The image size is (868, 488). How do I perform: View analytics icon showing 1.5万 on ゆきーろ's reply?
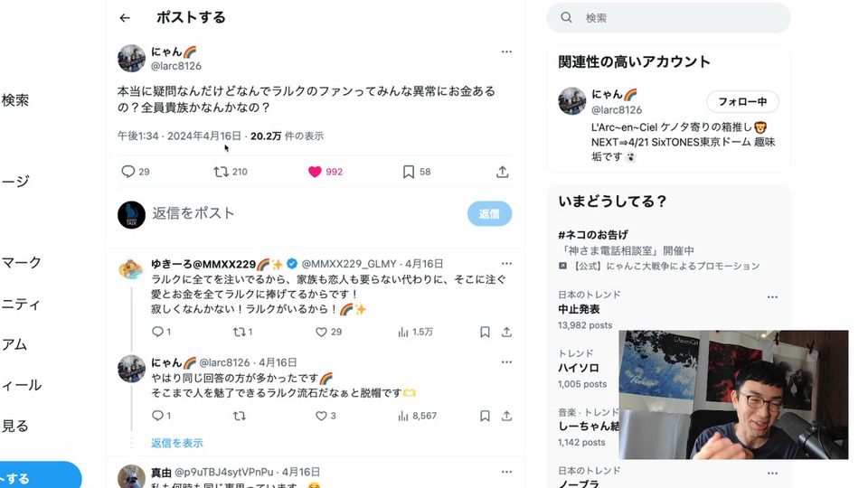click(x=403, y=332)
